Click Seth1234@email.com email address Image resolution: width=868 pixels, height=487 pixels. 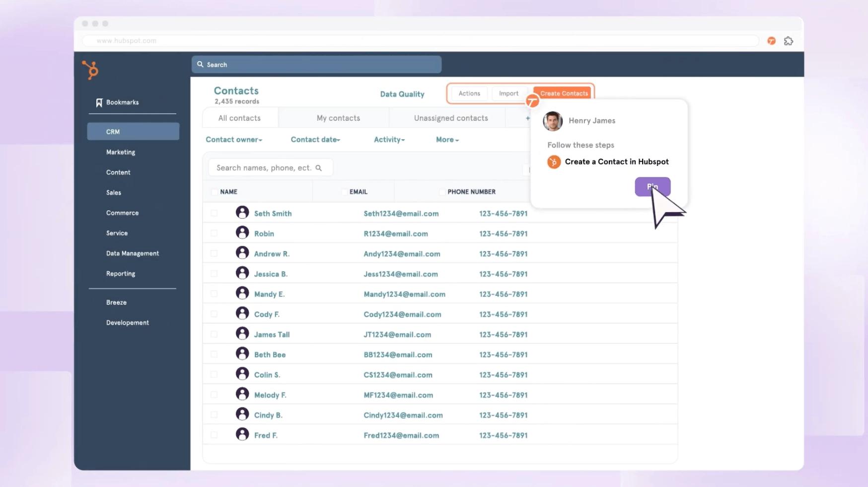click(x=401, y=214)
